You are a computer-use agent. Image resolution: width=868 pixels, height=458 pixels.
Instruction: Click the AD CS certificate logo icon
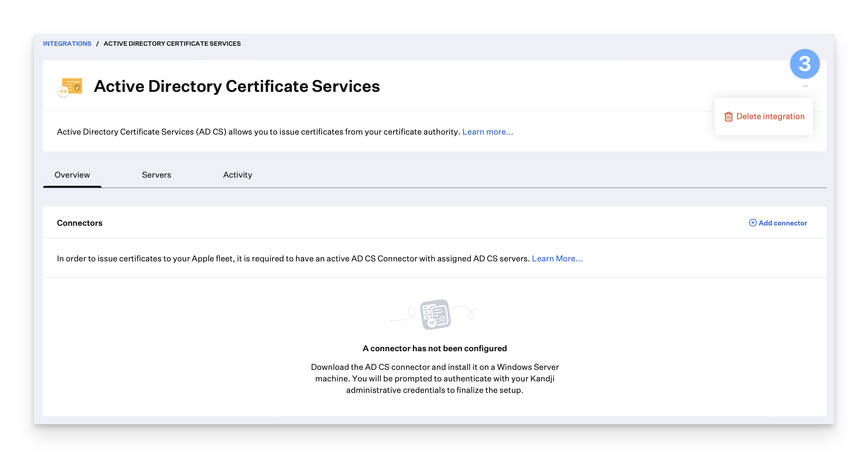(73, 86)
